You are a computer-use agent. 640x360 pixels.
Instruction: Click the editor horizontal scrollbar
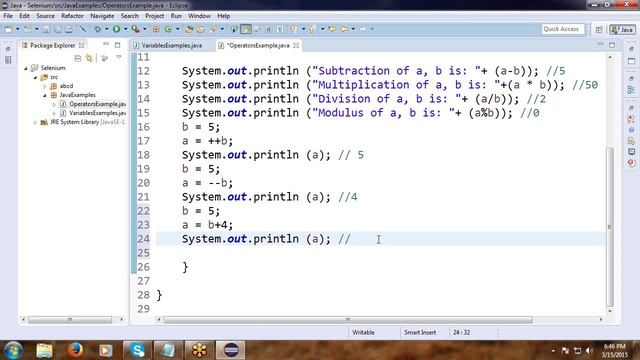348,320
